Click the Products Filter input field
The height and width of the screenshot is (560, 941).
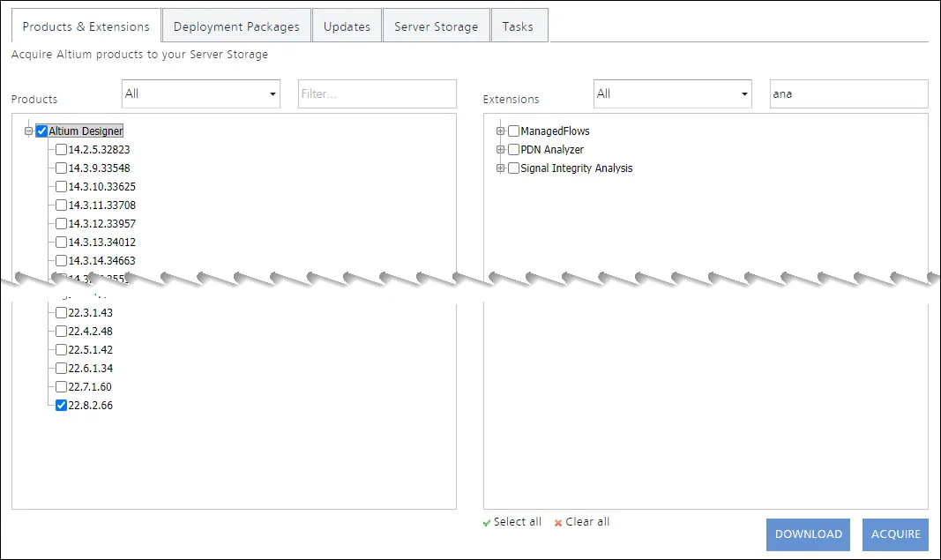tap(377, 93)
